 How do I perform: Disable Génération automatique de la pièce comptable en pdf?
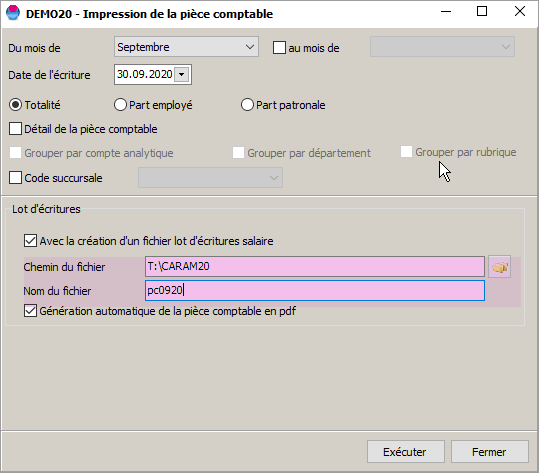coord(30,311)
